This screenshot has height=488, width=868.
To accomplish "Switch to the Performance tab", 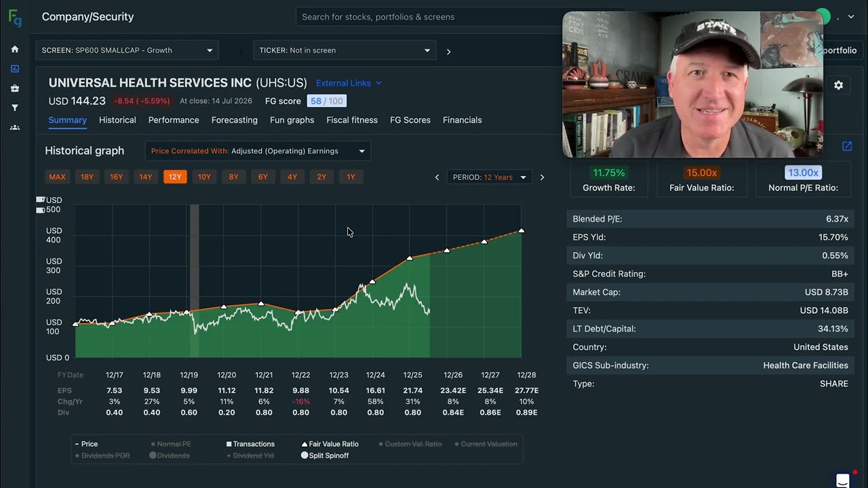I will pos(174,120).
